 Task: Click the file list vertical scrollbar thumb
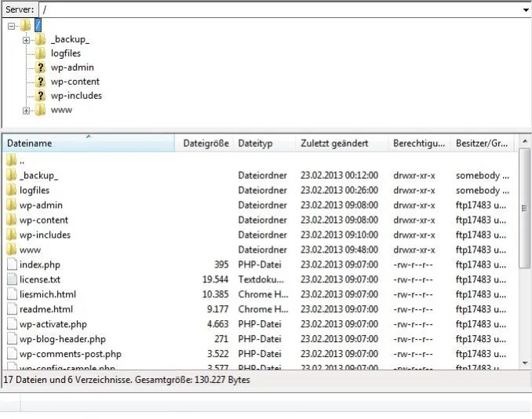[x=525, y=208]
